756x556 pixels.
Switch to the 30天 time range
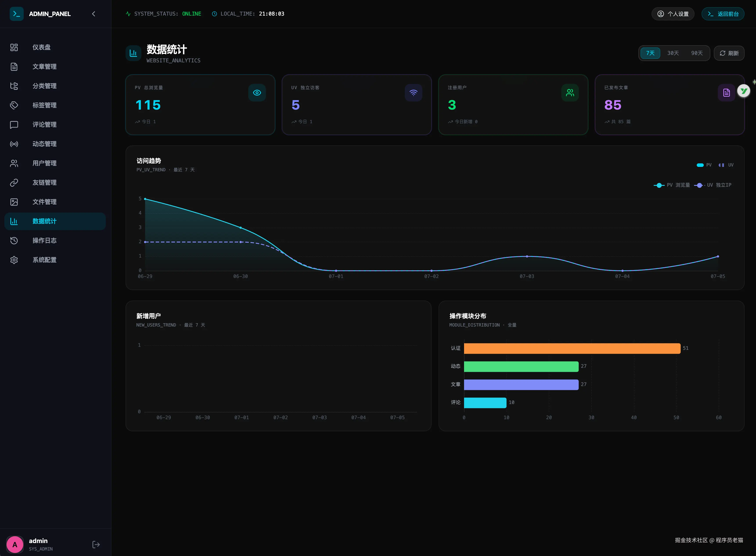[673, 53]
